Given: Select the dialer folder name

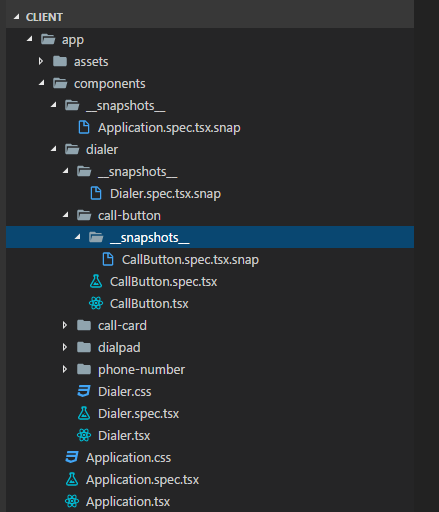Looking at the screenshot, I should pos(102,150).
